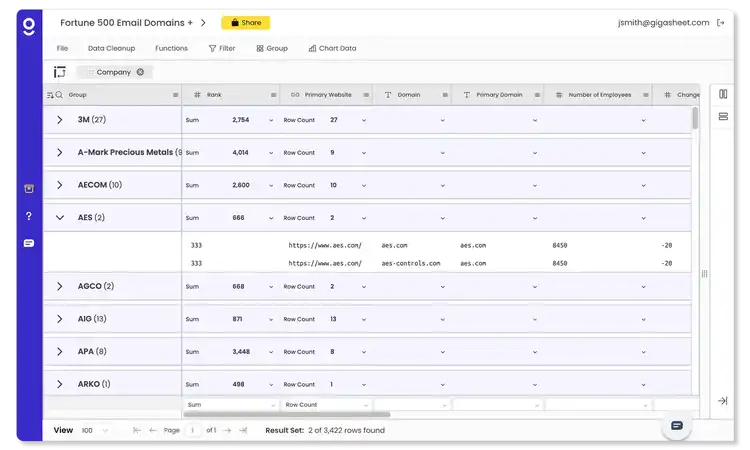
Task: Go to the next page arrow
Action: pyautogui.click(x=227, y=430)
